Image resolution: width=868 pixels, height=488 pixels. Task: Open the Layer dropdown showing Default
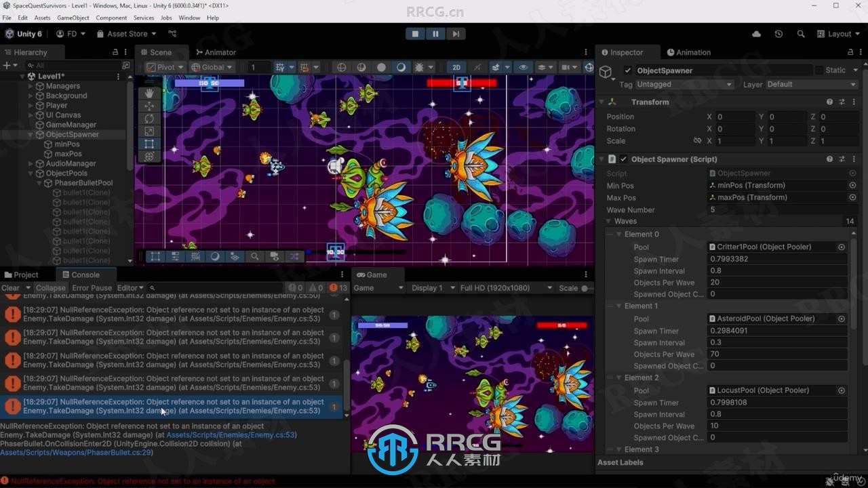812,85
